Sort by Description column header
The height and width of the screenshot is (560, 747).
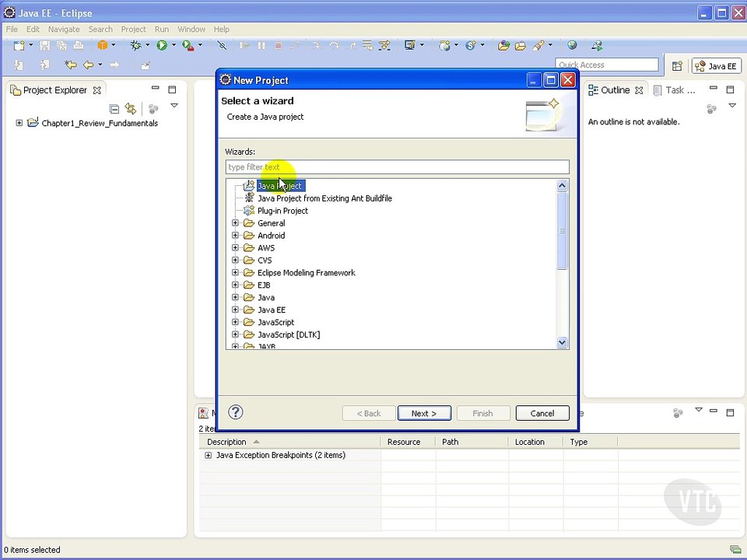coord(289,442)
